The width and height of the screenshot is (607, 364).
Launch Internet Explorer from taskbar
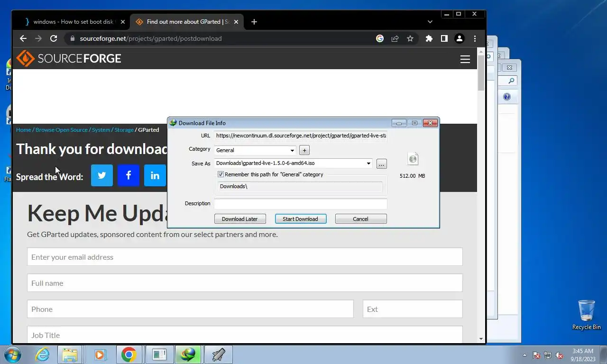(42, 355)
